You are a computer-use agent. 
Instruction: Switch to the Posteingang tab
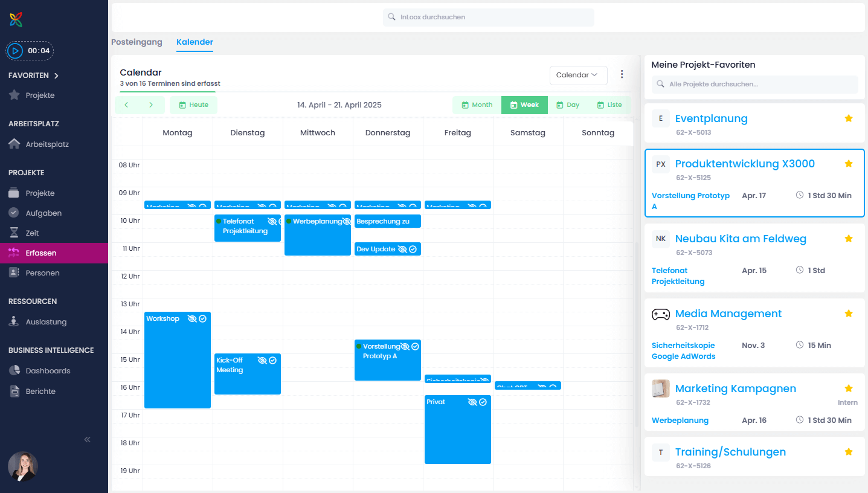(137, 42)
